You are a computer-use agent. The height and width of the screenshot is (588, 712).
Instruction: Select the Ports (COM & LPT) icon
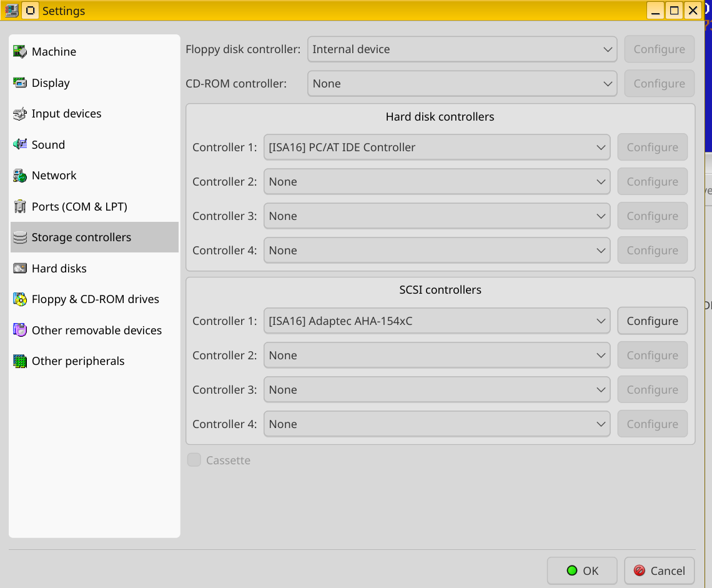click(x=20, y=207)
